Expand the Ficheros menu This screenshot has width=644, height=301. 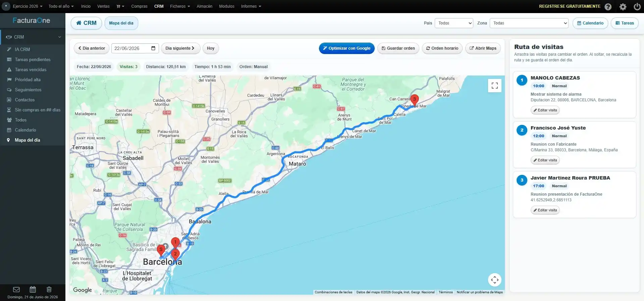(180, 6)
